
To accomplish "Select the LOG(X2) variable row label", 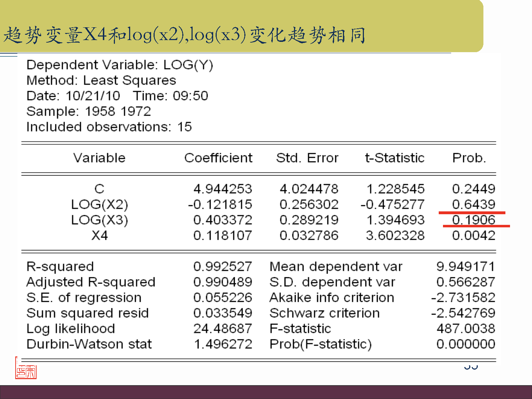I will point(99,205).
